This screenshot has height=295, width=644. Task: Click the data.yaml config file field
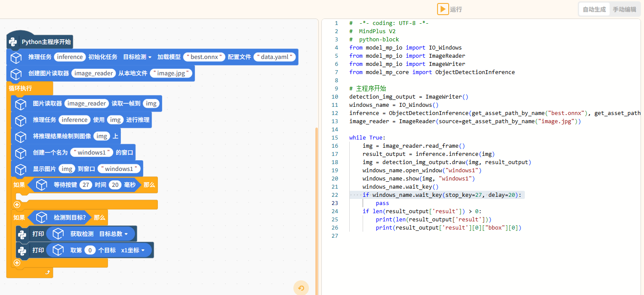(275, 57)
